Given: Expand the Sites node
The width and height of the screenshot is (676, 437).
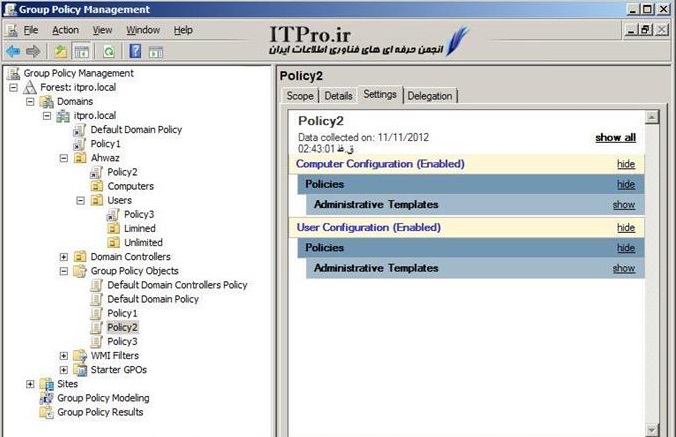Looking at the screenshot, I should 30,383.
